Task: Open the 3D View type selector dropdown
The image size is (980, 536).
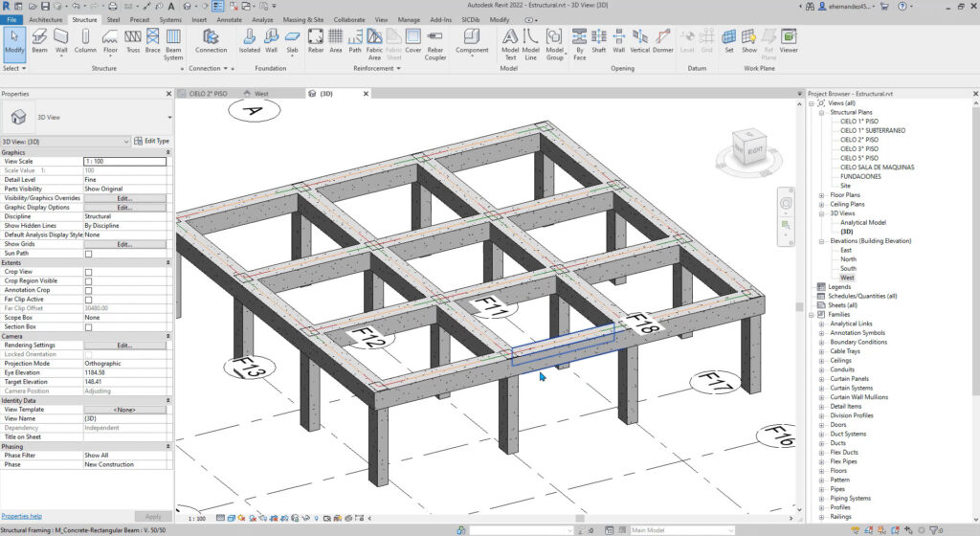Action: 169,118
